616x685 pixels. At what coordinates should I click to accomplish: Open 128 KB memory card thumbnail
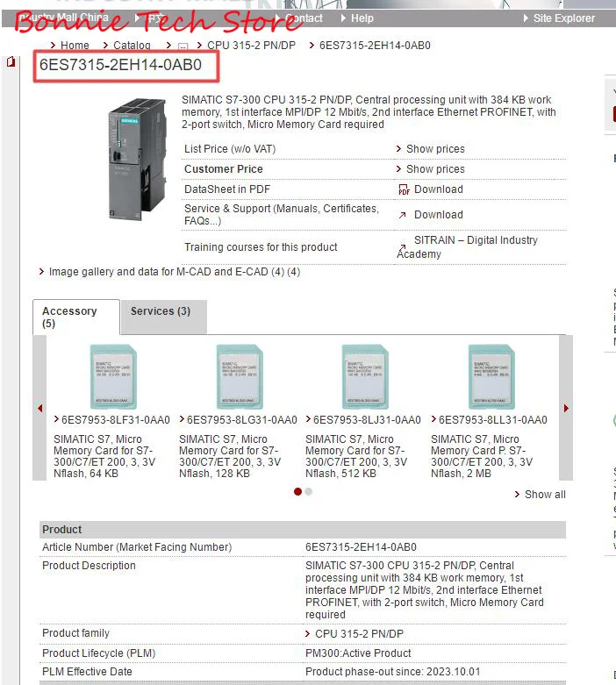coord(240,376)
